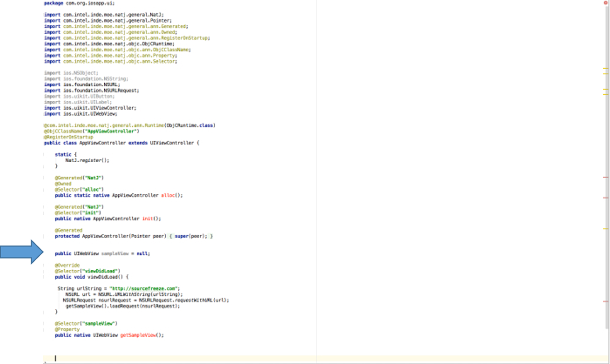Click the package com.org.iosapp.ui line
Image resolution: width=610 pixels, height=364 pixels.
79,3
